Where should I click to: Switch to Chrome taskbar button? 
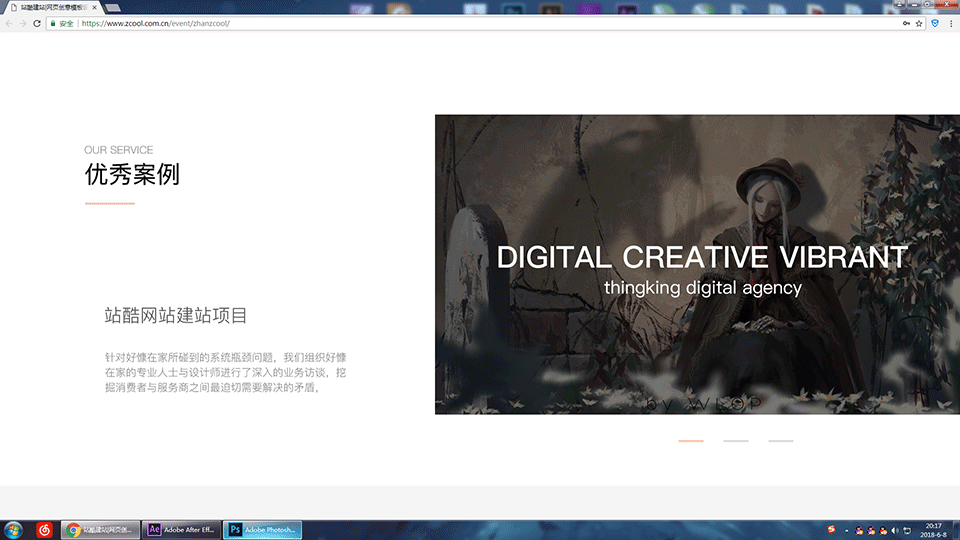100,530
